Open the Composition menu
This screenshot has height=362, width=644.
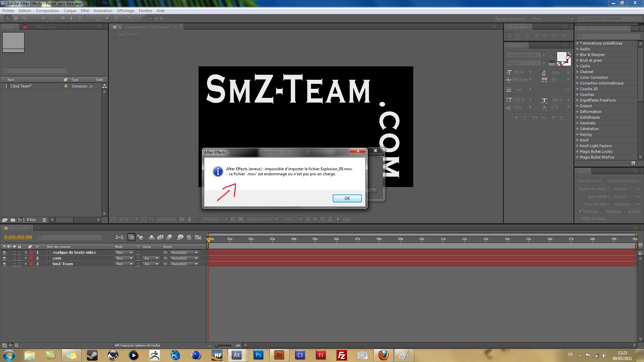point(47,11)
